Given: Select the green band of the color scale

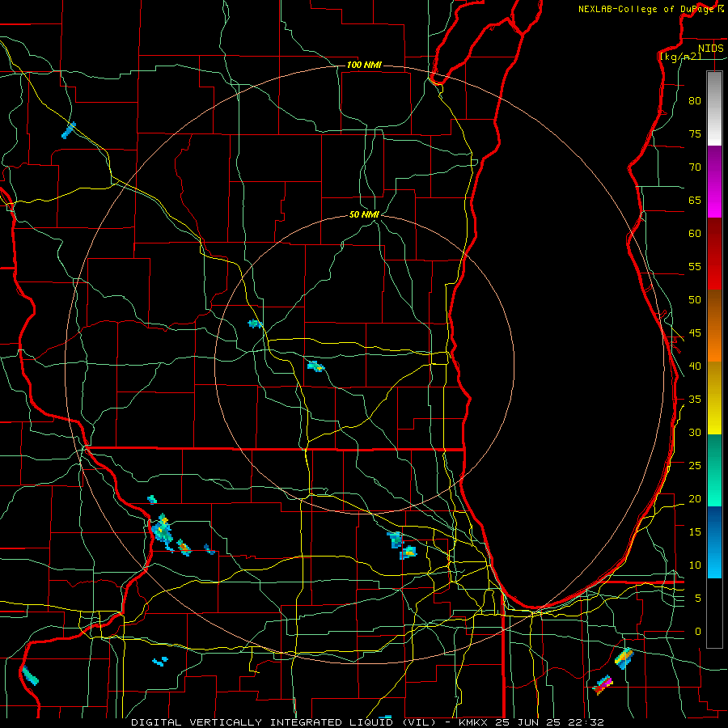Looking at the screenshot, I should coord(714,470).
